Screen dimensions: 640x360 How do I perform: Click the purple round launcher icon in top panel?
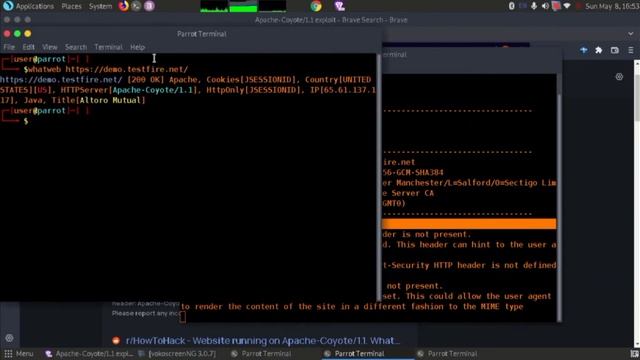click(x=149, y=6)
